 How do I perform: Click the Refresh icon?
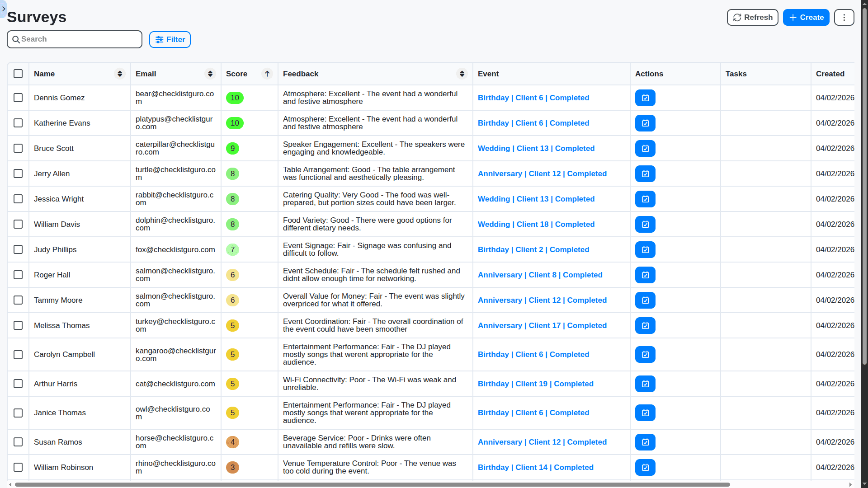pyautogui.click(x=737, y=17)
